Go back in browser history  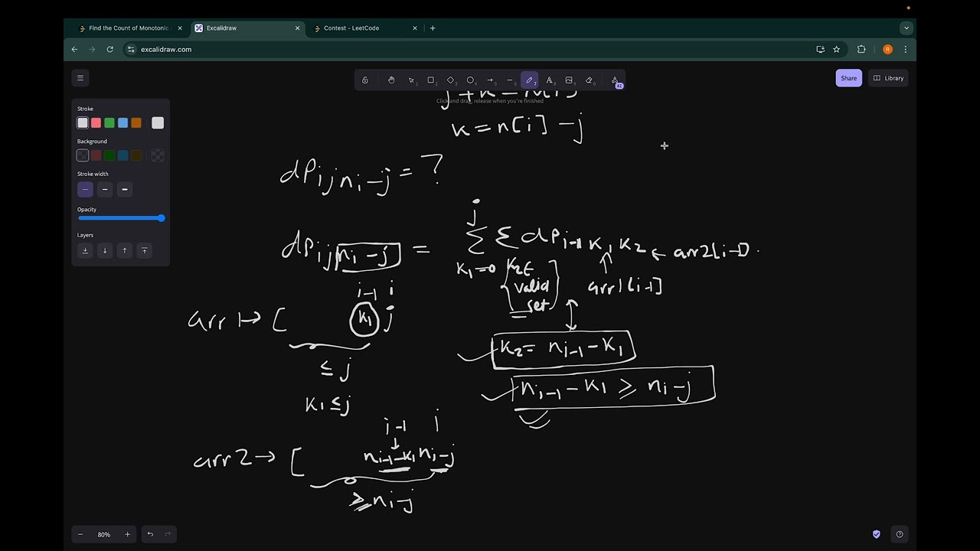(74, 50)
